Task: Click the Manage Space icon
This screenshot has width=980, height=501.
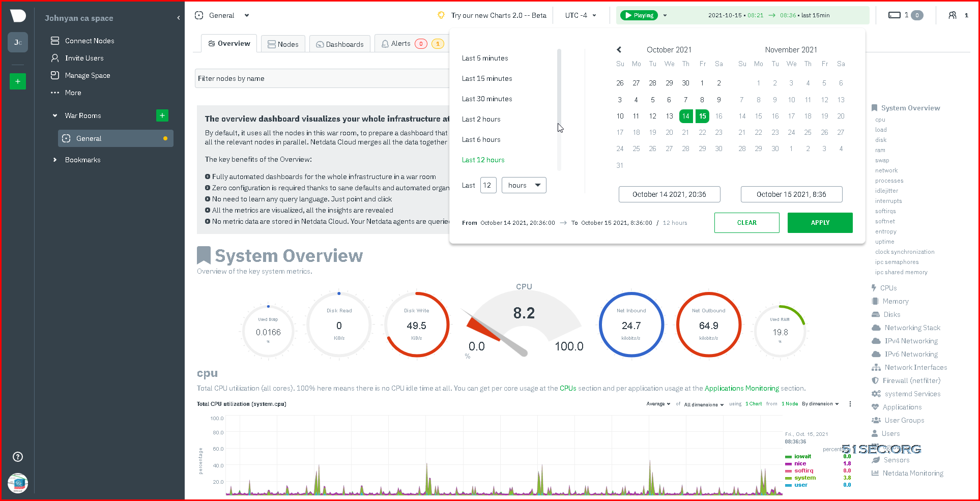Action: click(55, 75)
